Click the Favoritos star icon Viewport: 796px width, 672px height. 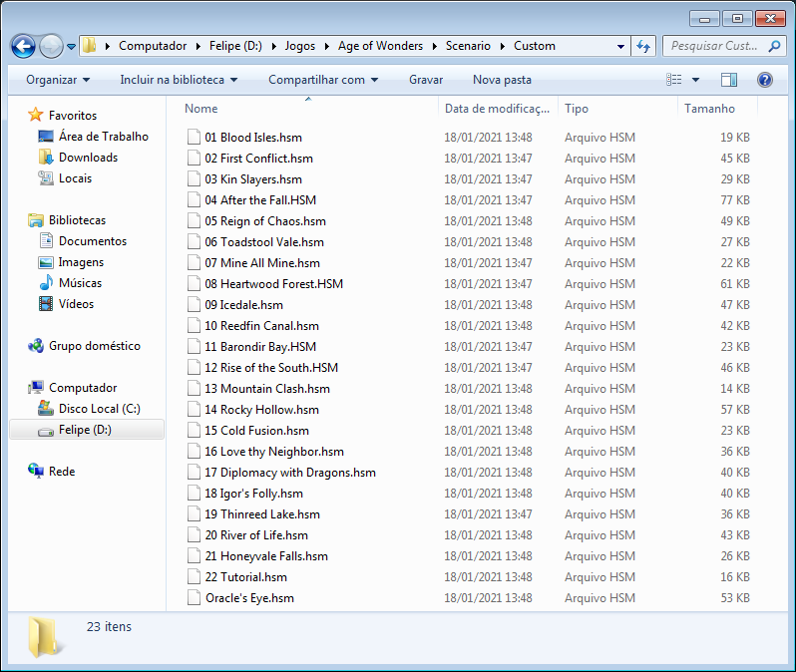[36, 115]
